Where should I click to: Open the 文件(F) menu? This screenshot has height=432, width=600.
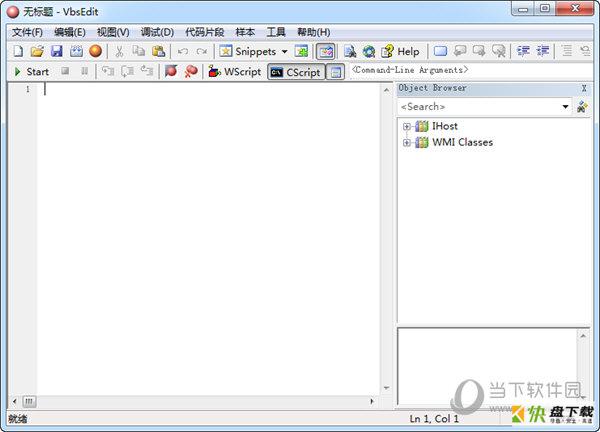coord(27,33)
